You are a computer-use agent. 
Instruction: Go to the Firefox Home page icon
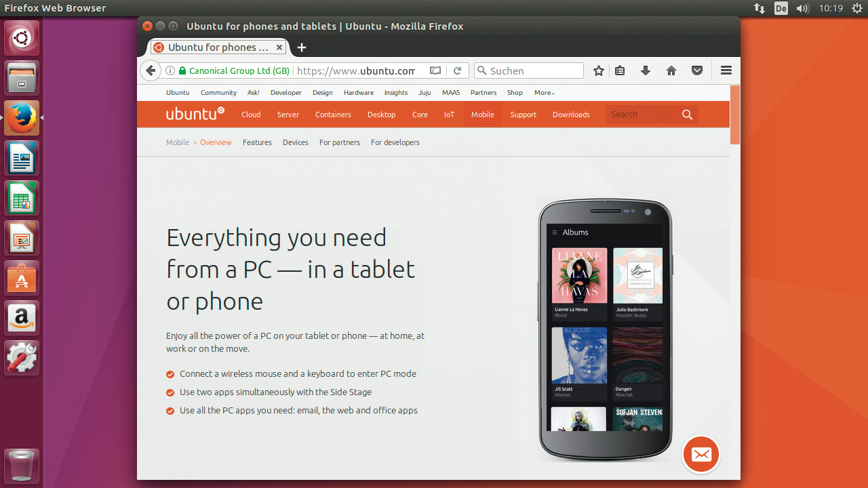coord(671,70)
